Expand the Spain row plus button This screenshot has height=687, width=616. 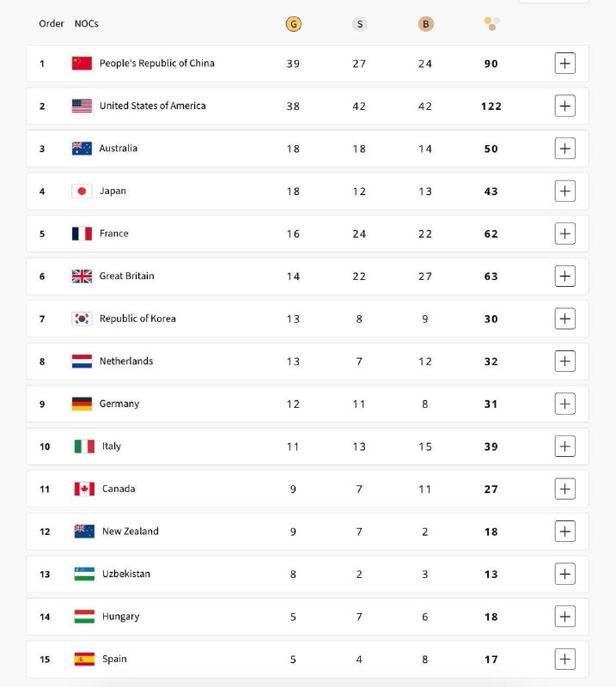click(x=564, y=659)
